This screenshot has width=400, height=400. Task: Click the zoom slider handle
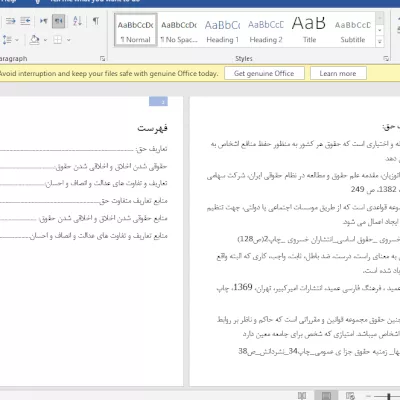click(389, 396)
